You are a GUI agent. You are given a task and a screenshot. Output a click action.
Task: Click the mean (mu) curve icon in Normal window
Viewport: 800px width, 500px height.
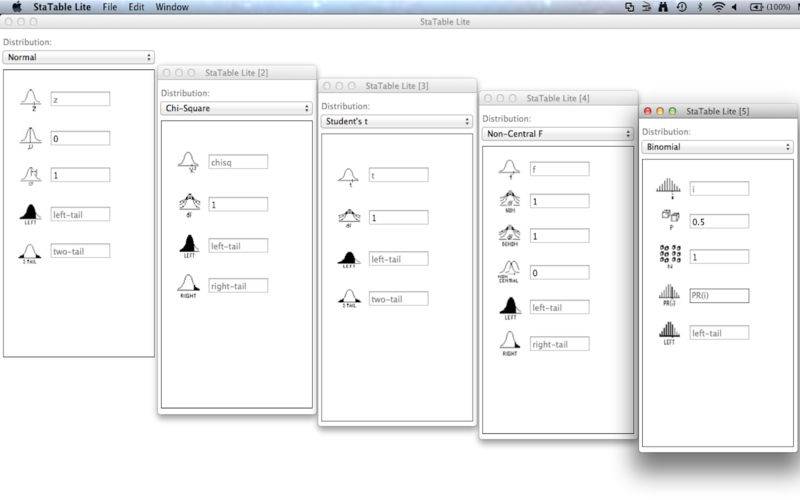31,138
